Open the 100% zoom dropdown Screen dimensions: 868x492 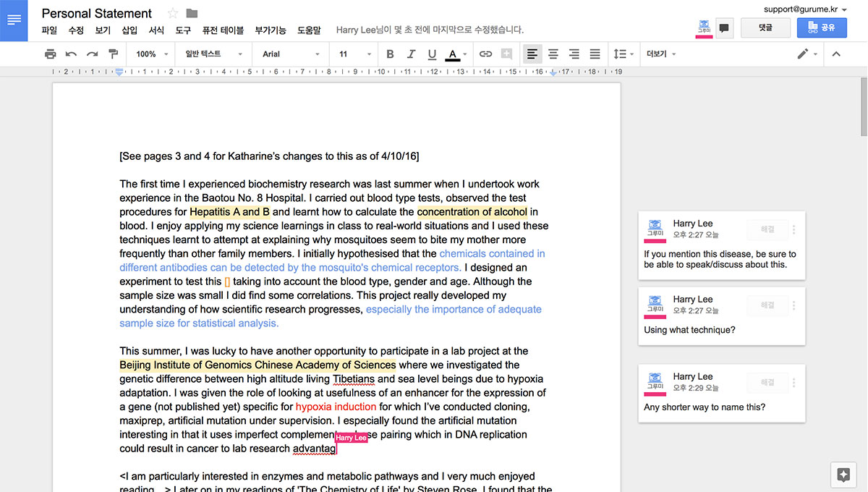152,54
